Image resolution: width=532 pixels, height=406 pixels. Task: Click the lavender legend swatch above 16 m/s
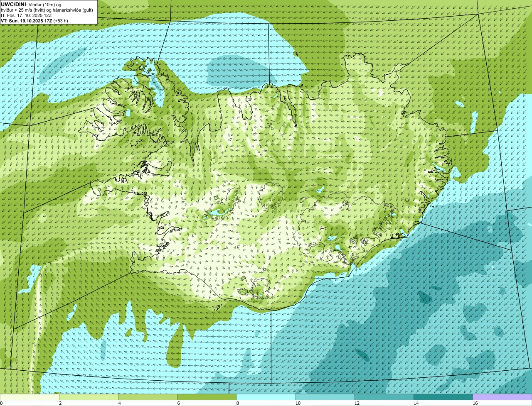[502, 397]
